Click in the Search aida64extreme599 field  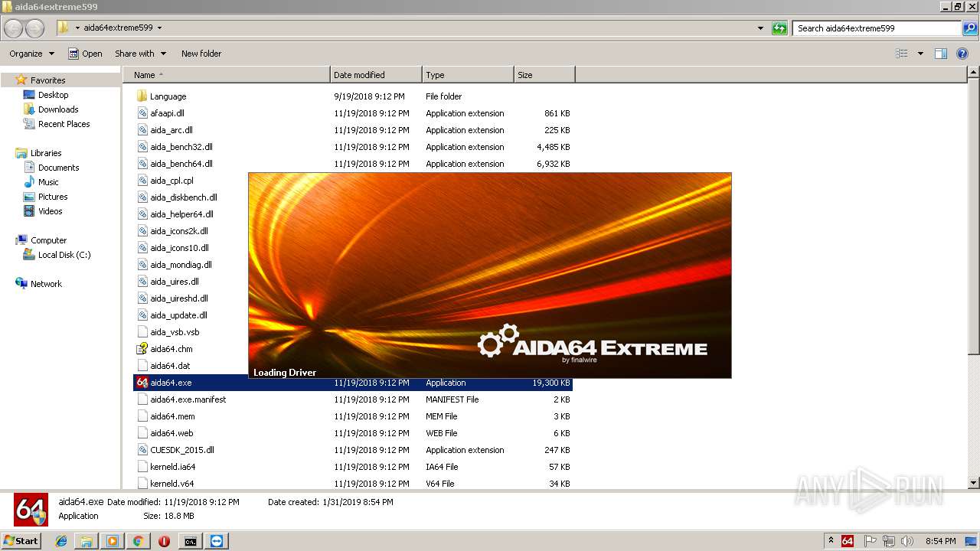(x=877, y=28)
